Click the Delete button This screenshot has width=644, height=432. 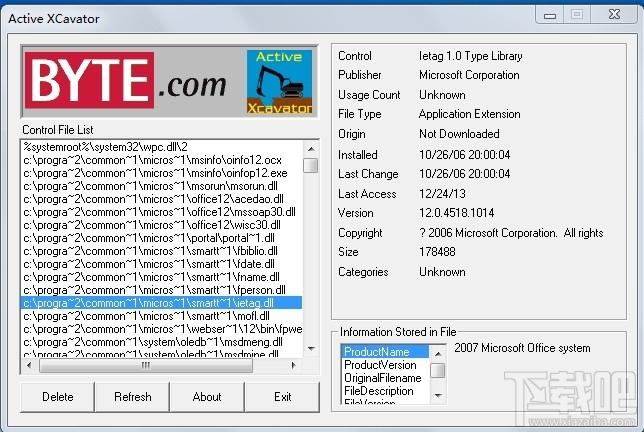[x=58, y=397]
